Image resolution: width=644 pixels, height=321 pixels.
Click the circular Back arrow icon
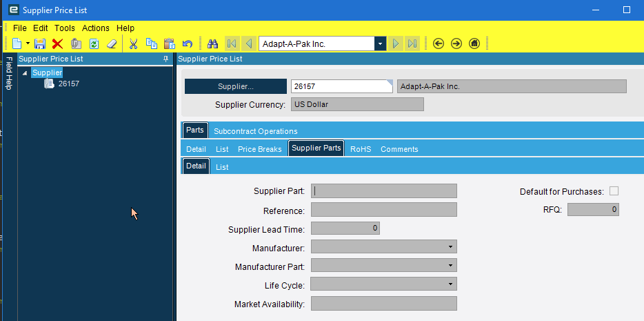[439, 43]
